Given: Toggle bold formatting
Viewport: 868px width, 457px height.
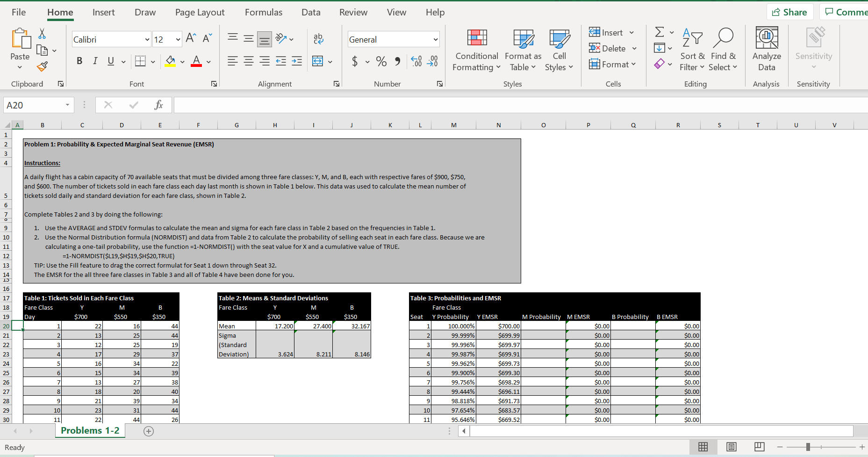Looking at the screenshot, I should 79,61.
